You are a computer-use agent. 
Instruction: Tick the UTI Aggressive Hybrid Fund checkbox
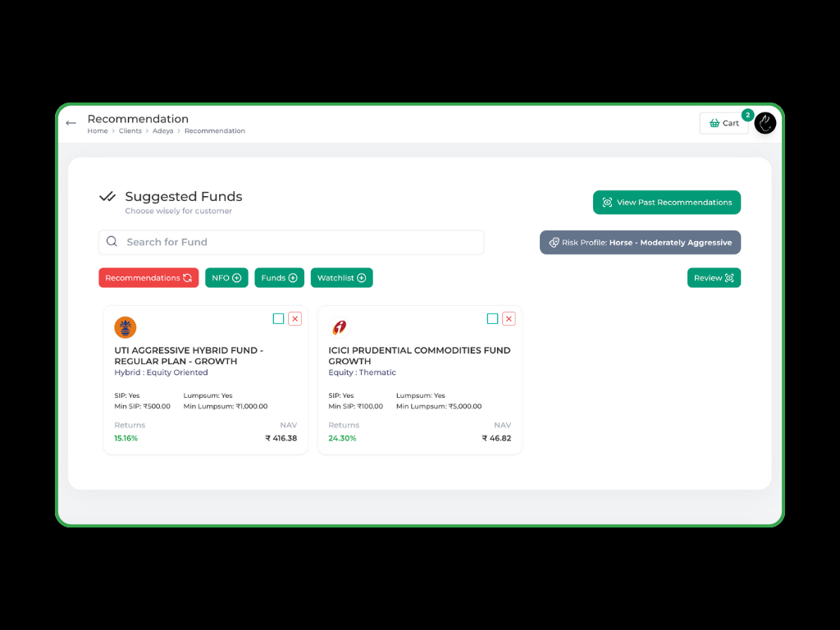279,318
